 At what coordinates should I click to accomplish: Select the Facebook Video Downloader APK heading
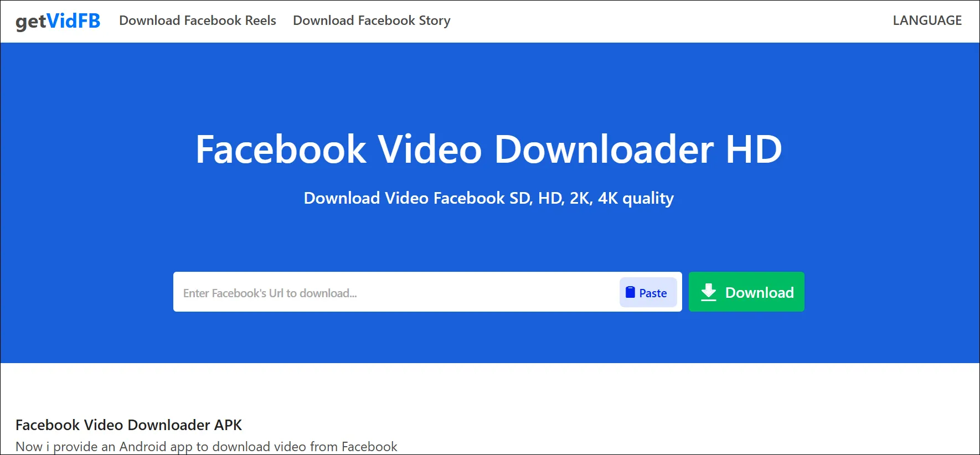coord(128,425)
